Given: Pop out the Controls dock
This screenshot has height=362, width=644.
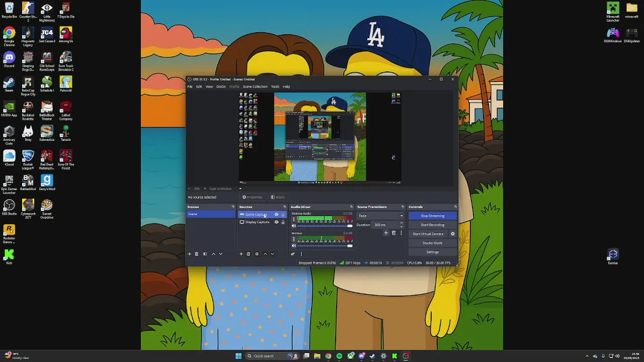Looking at the screenshot, I should click(x=455, y=207).
